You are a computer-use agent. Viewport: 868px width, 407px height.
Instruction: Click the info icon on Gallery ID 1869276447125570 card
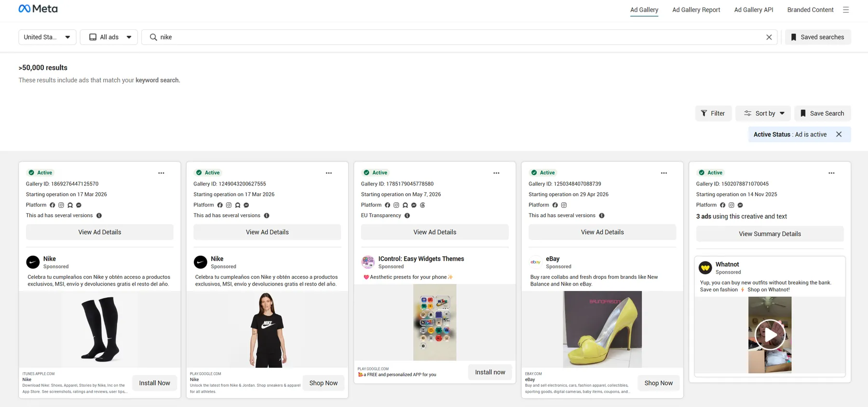99,216
